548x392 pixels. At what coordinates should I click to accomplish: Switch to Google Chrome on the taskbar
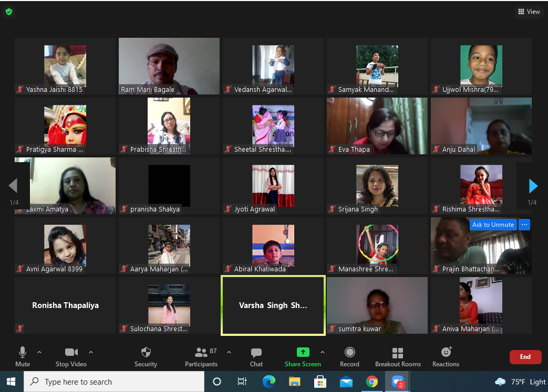tap(372, 382)
